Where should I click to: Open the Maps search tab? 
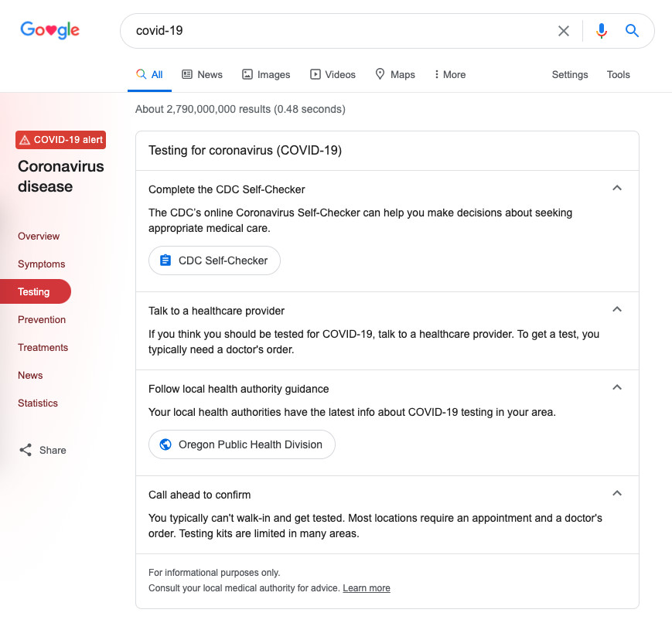[x=395, y=75]
